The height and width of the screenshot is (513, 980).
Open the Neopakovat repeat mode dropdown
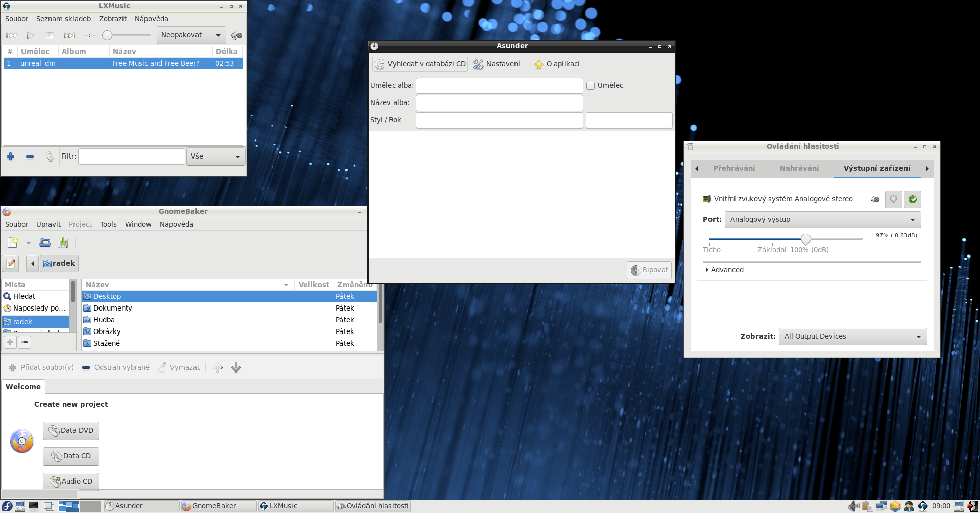pyautogui.click(x=191, y=35)
